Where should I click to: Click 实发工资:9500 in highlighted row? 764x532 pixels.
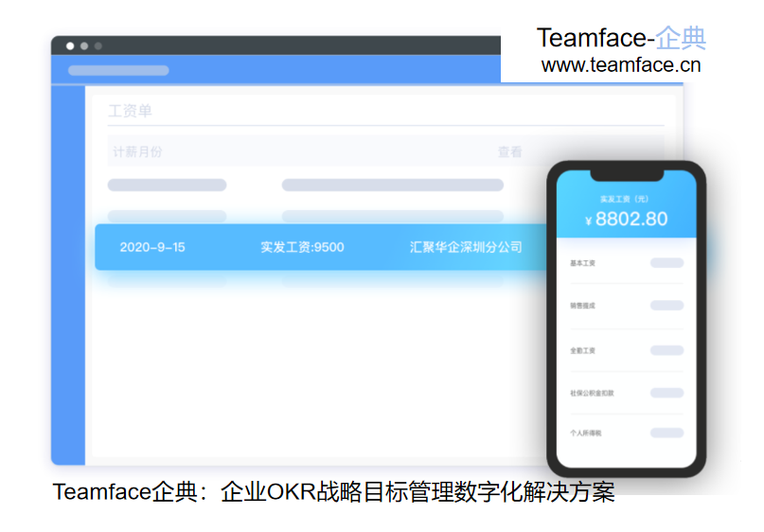point(302,247)
